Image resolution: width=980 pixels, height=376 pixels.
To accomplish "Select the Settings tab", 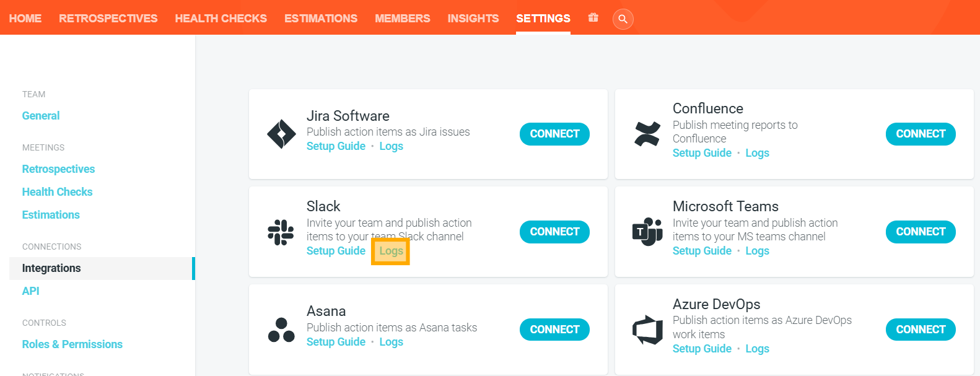I will [x=543, y=19].
